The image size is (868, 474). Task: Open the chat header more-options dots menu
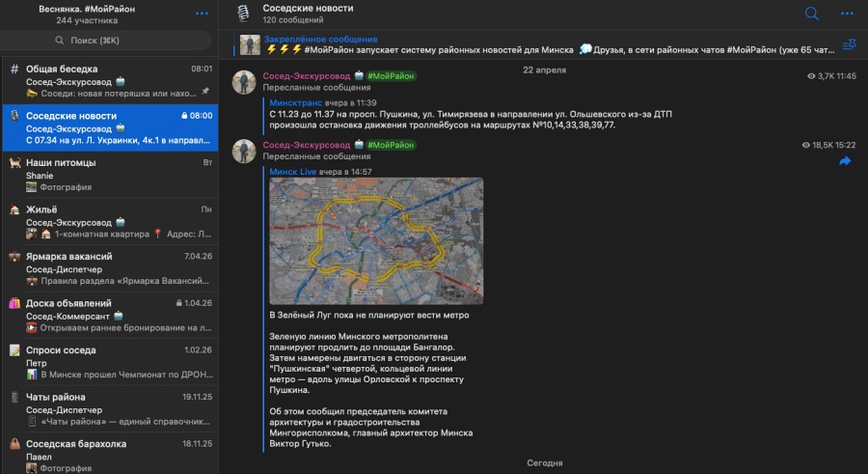847,14
